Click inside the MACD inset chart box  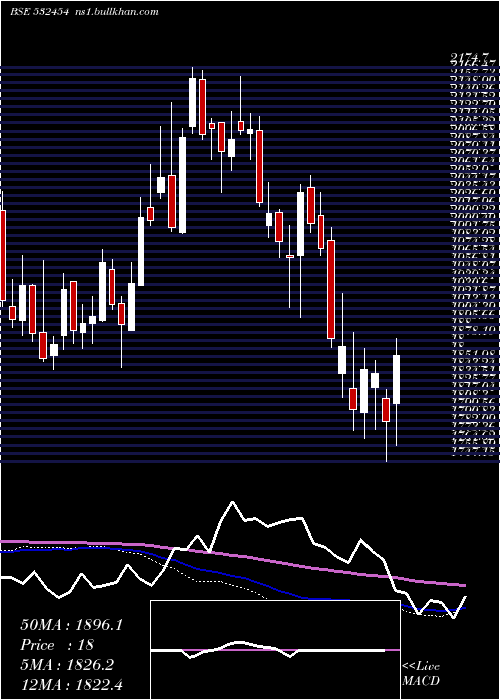[x=275, y=650]
